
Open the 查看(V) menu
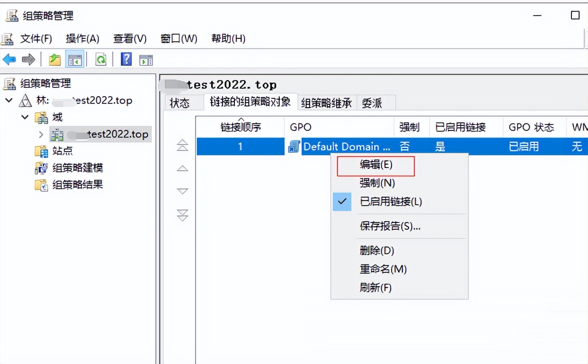129,38
